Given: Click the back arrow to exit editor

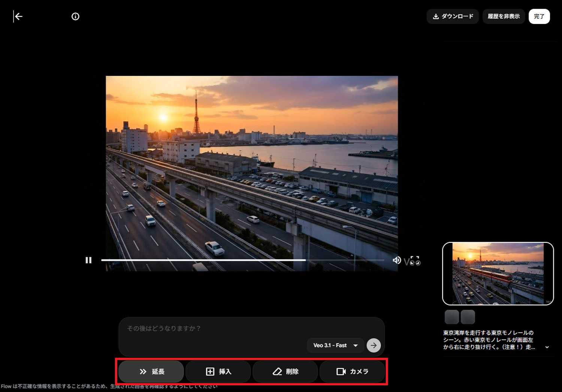Looking at the screenshot, I should tap(19, 16).
